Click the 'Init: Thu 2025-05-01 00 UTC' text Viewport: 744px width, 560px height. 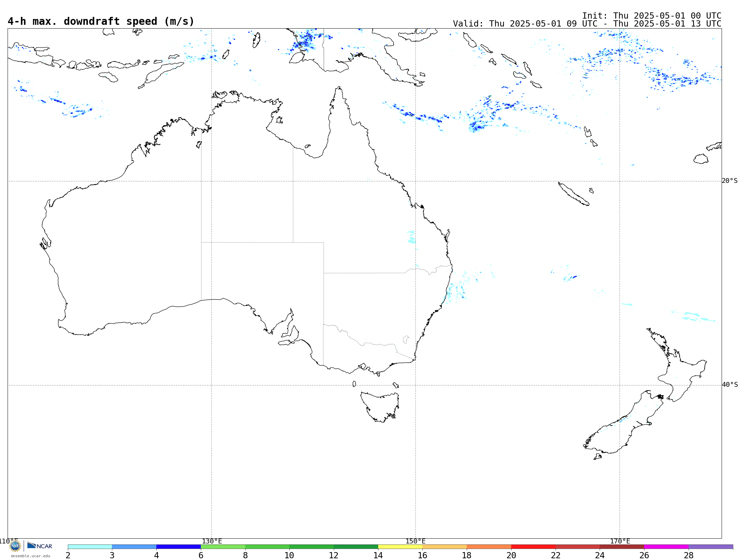[x=652, y=16]
